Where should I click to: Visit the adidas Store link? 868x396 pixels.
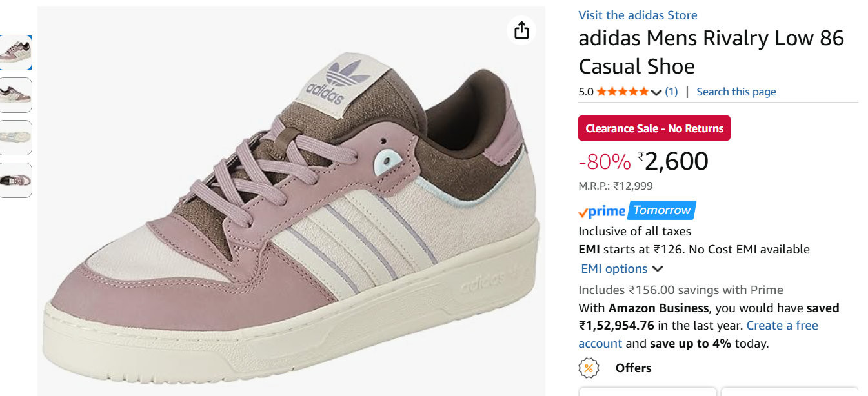(638, 15)
